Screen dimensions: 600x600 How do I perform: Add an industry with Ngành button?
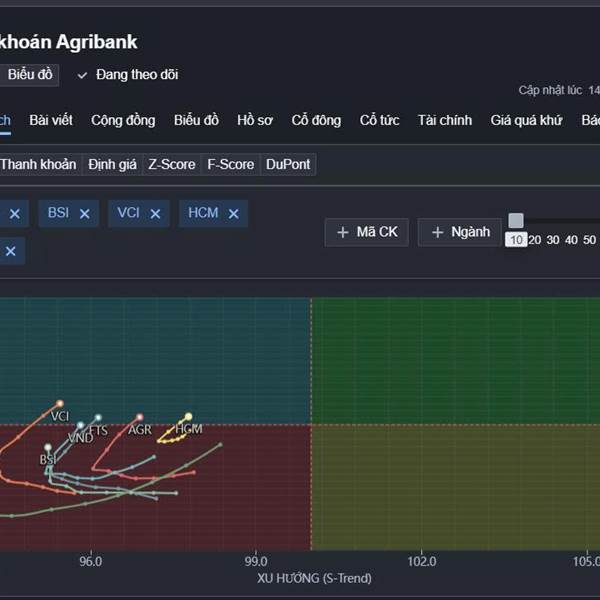coord(460,232)
